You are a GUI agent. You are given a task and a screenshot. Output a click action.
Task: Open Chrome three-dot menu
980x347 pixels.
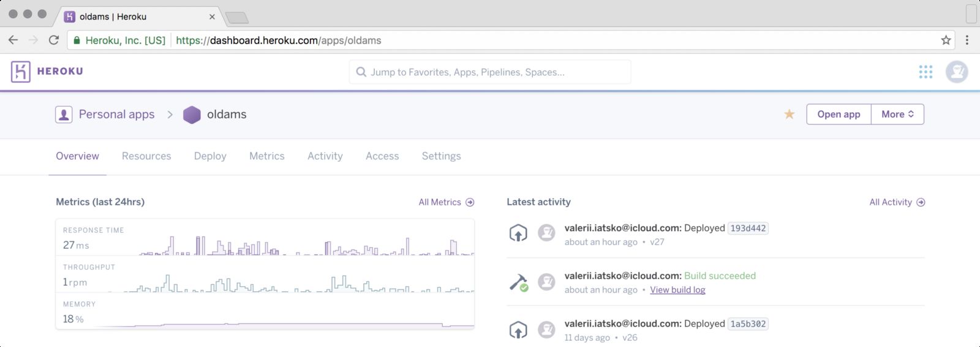coord(967,40)
